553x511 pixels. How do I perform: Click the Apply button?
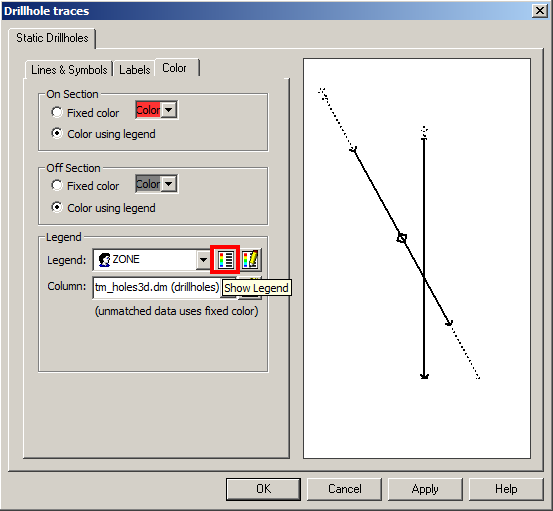(x=425, y=489)
